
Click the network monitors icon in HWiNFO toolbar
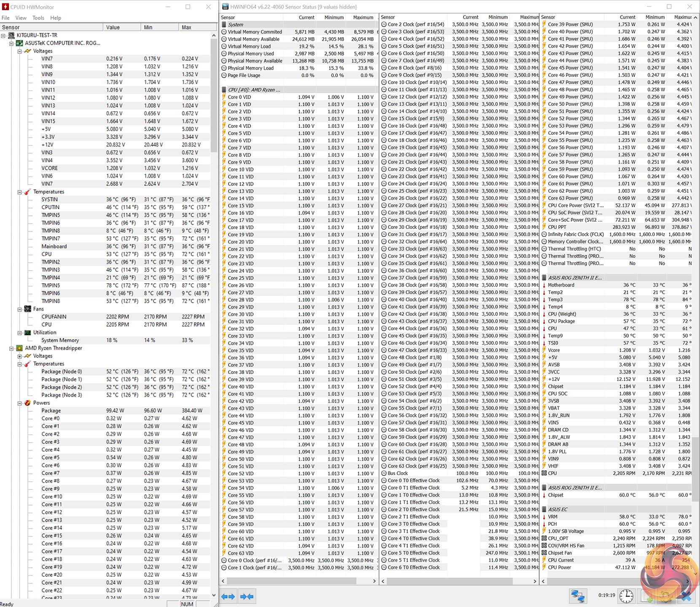(577, 596)
